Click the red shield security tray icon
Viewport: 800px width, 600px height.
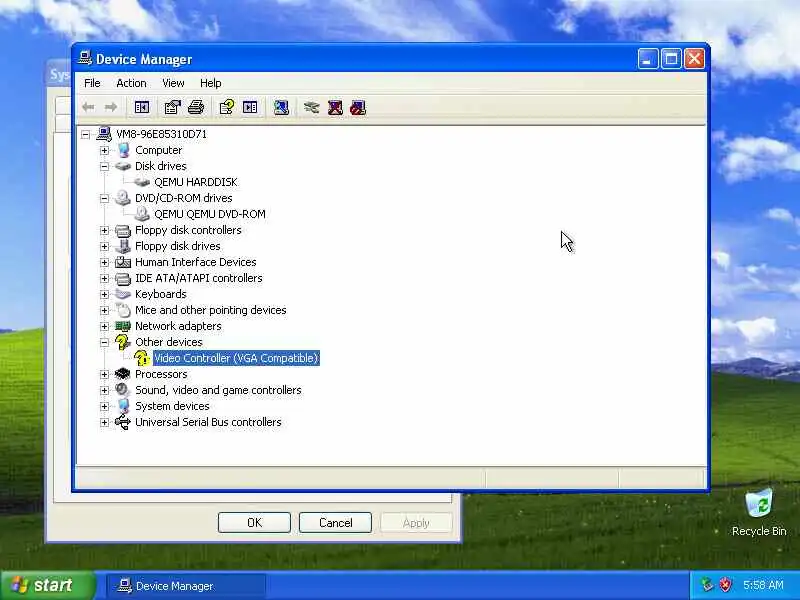[726, 585]
